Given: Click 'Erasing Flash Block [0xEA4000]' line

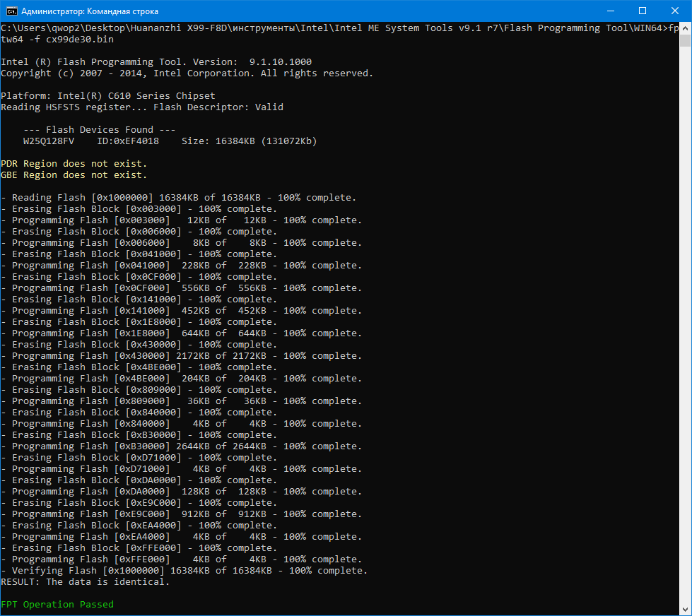Looking at the screenshot, I should tap(139, 526).
